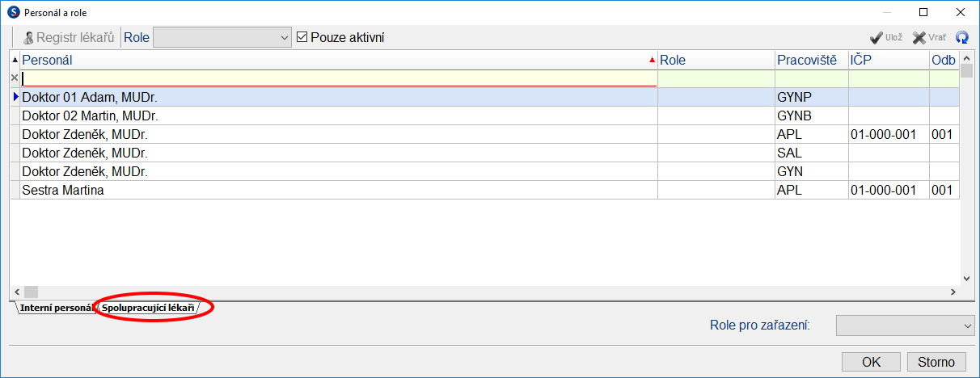980x378 pixels.
Task: Click the Registr lékařů toolbar icon
Action: click(x=28, y=38)
